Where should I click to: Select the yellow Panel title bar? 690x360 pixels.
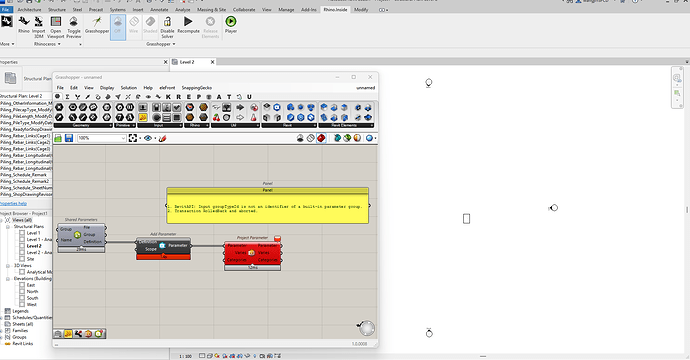tap(268, 190)
